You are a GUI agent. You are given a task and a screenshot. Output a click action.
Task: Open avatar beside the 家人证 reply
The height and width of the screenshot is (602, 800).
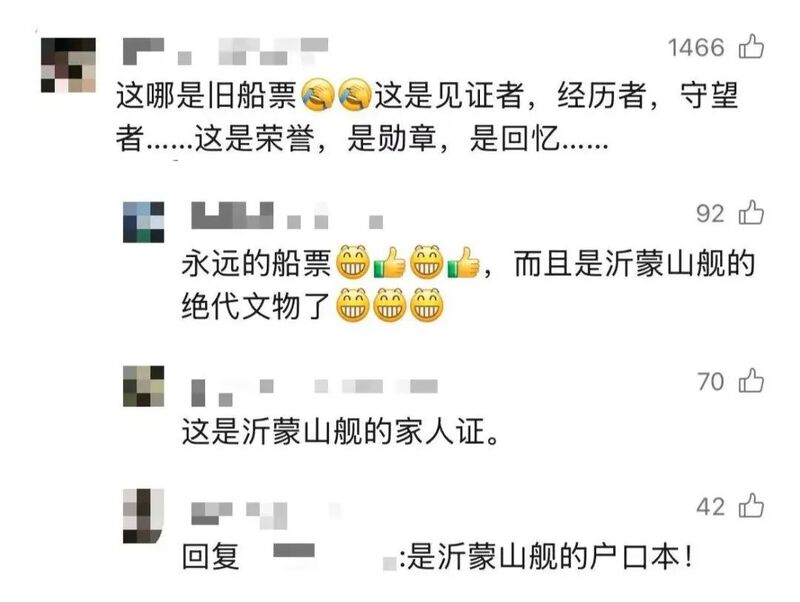143,386
